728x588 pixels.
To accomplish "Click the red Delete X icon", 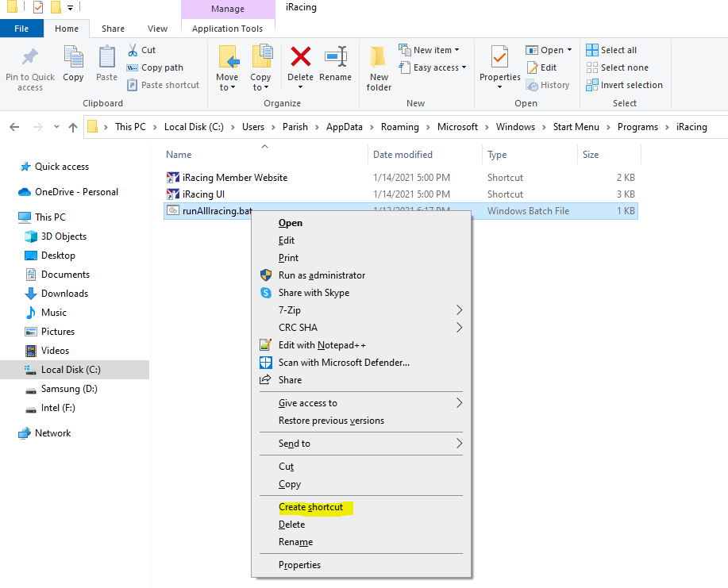I will click(300, 56).
